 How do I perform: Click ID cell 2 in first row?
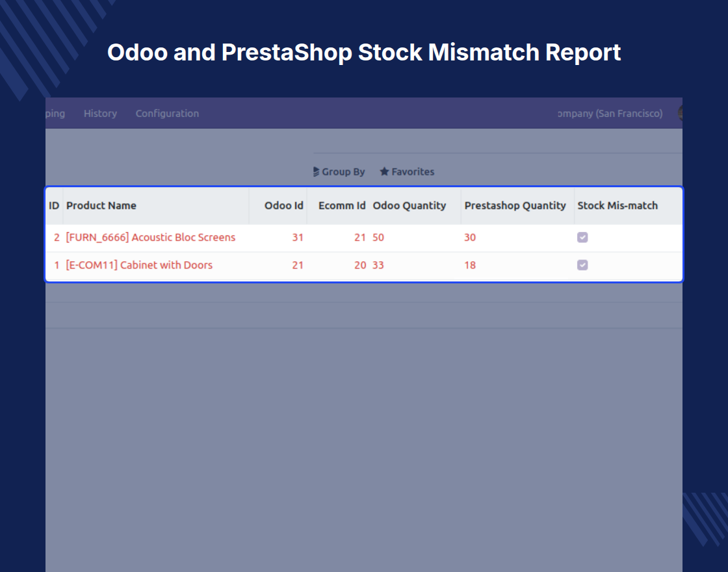click(57, 237)
